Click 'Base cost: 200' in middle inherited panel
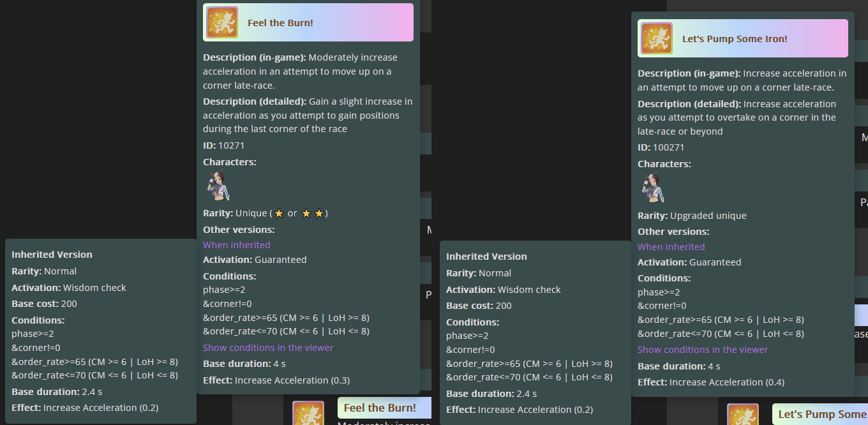The width and height of the screenshot is (868, 425). 479,306
